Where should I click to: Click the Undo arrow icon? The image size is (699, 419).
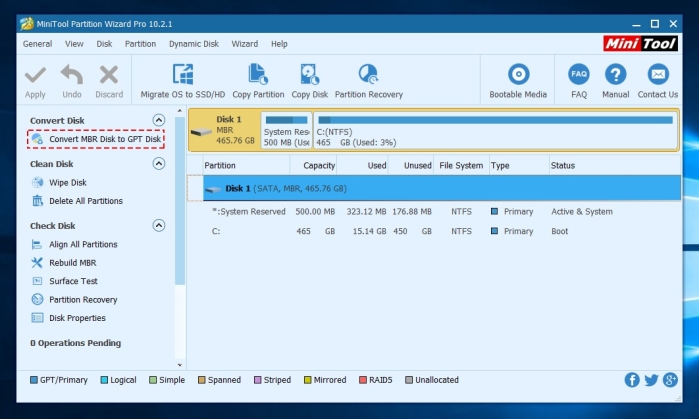point(72,74)
